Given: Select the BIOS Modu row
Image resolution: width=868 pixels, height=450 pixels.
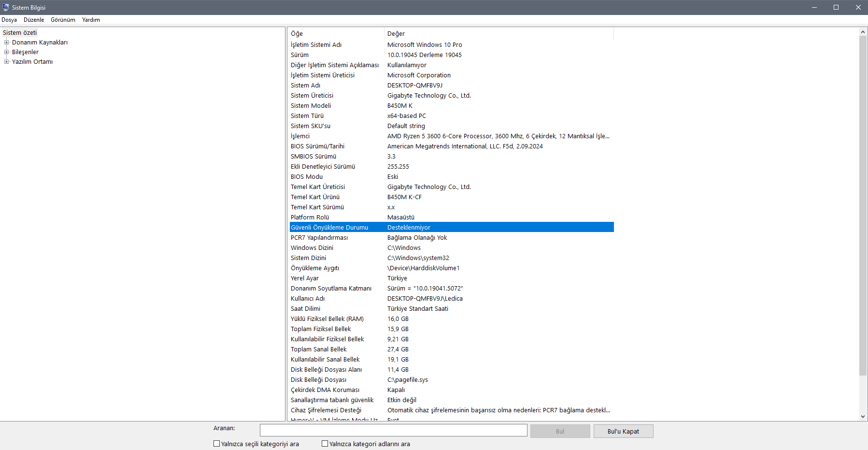Looking at the screenshot, I should [452, 177].
